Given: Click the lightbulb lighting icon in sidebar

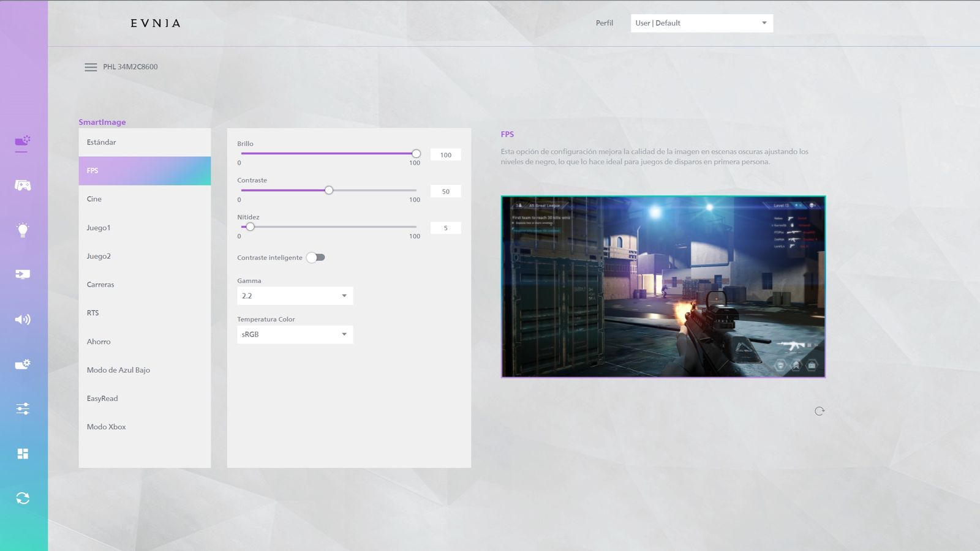Looking at the screenshot, I should point(23,230).
